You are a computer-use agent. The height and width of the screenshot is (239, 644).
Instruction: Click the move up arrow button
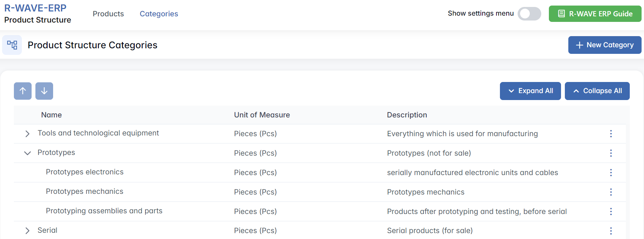click(23, 91)
